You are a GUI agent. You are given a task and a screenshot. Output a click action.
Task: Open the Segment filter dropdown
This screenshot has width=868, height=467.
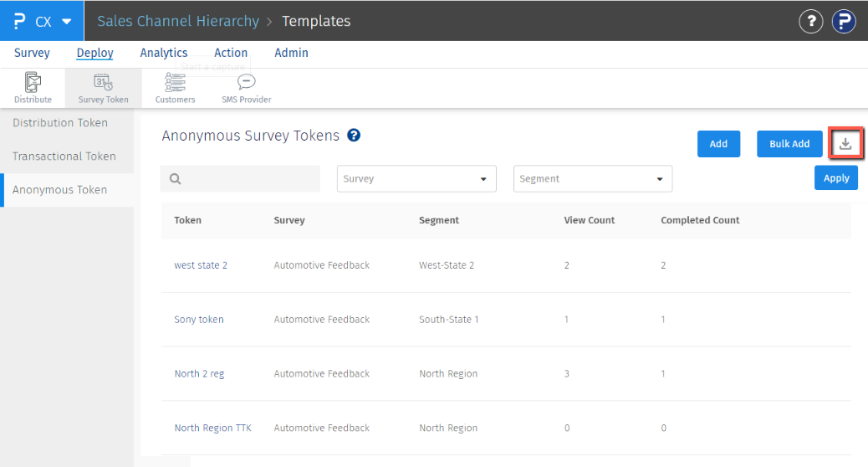[x=592, y=178]
